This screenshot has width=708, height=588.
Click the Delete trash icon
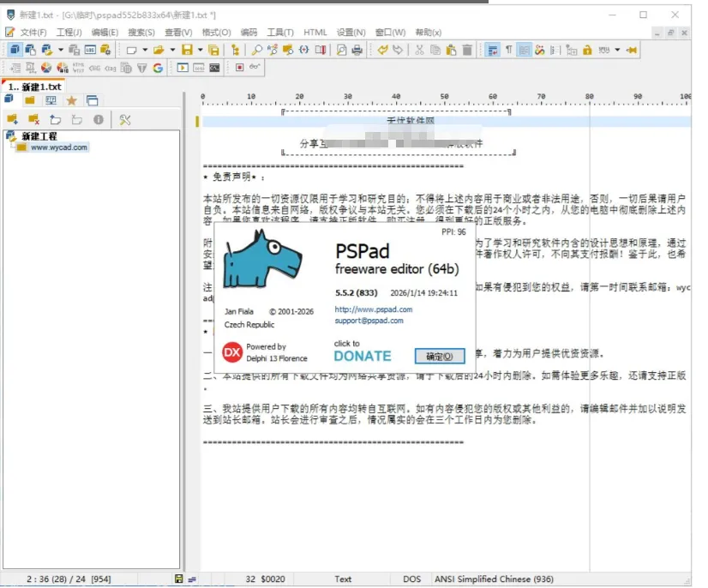(x=467, y=50)
